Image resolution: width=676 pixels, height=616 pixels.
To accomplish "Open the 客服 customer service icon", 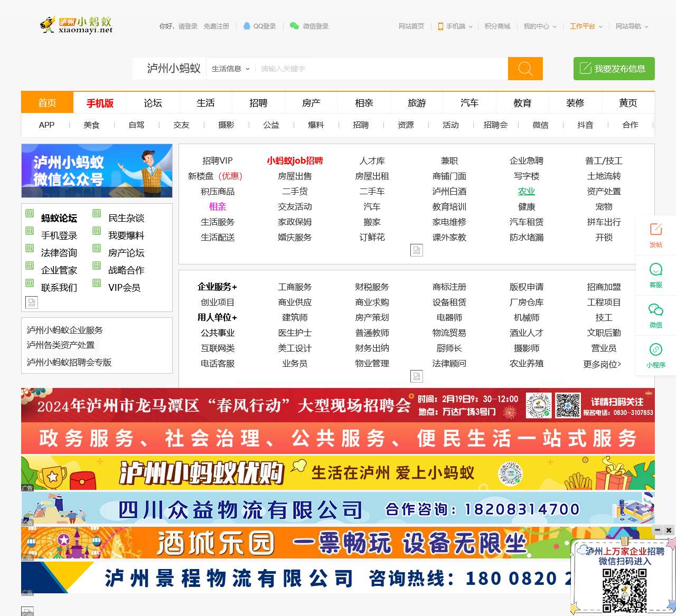I will pos(655,270).
